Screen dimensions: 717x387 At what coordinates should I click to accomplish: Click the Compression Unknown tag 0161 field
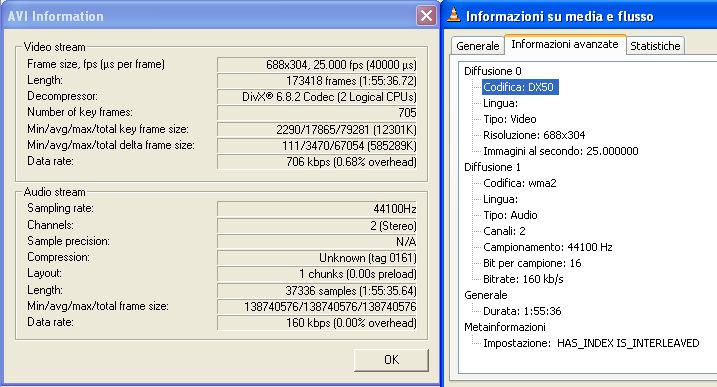pos(317,258)
